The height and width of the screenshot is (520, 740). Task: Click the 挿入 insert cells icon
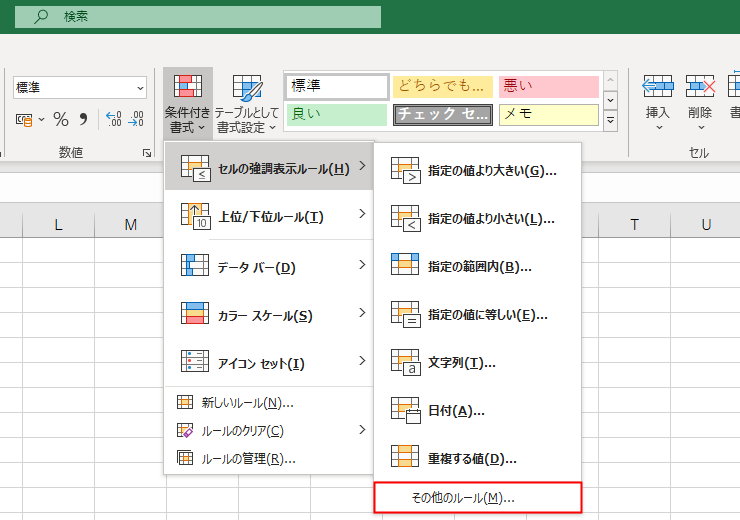(x=657, y=86)
